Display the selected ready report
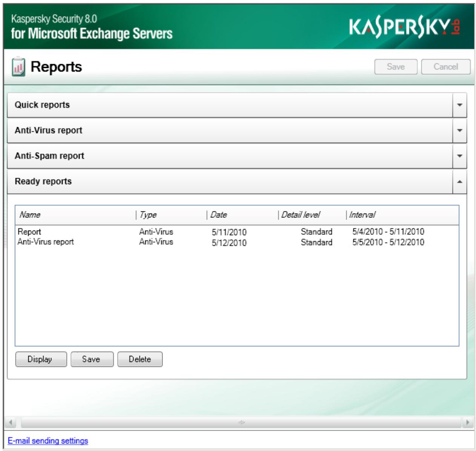Image resolution: width=476 pixels, height=451 pixels. coord(41,359)
